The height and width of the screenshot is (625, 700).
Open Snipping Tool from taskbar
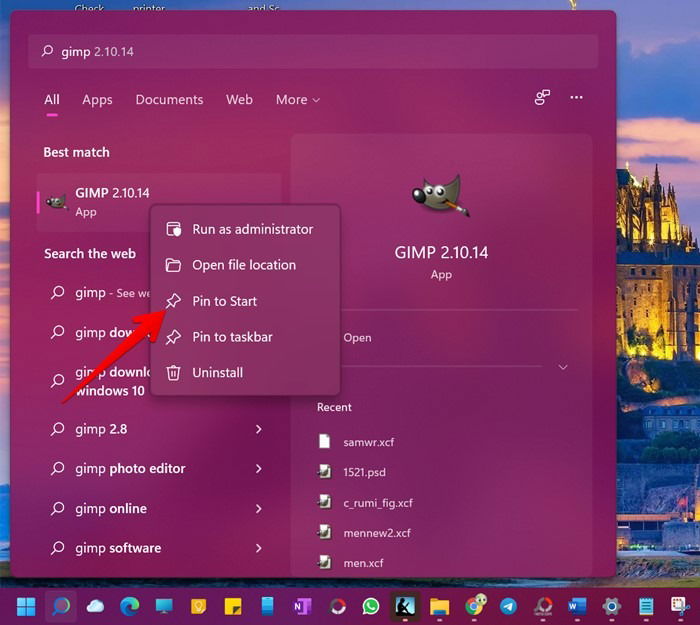coord(680,606)
